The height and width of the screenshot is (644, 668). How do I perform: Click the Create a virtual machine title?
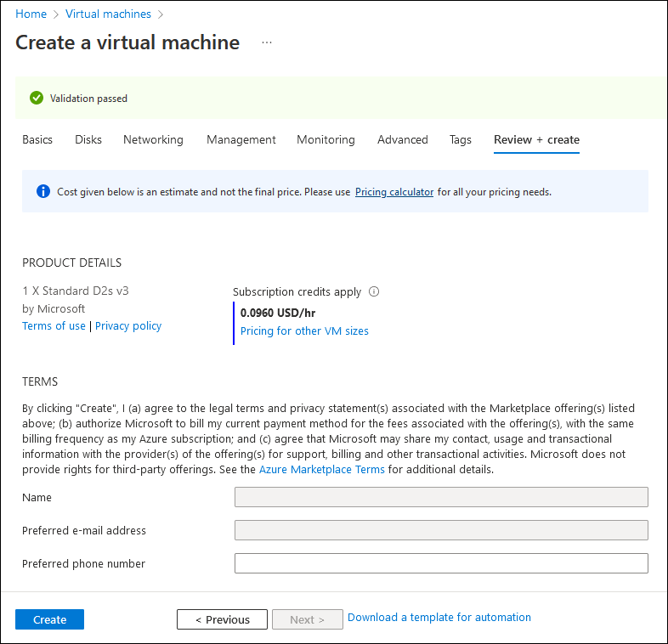click(127, 42)
